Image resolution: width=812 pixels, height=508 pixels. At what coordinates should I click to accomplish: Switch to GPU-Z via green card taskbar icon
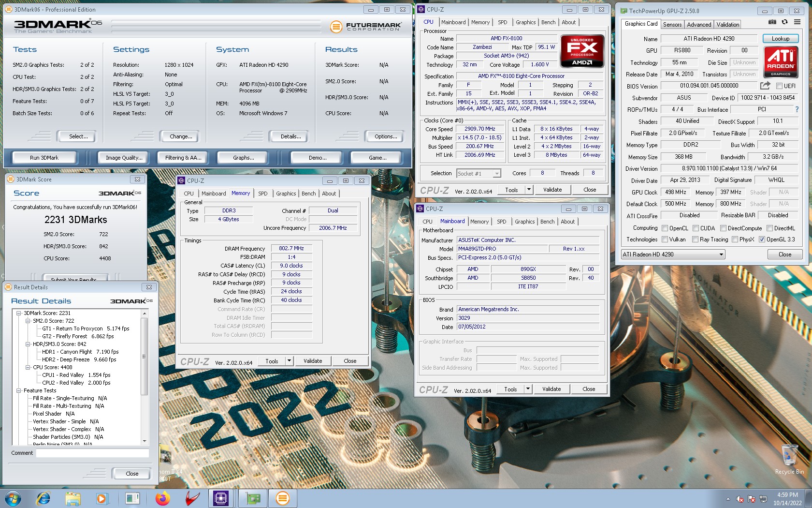click(x=252, y=498)
